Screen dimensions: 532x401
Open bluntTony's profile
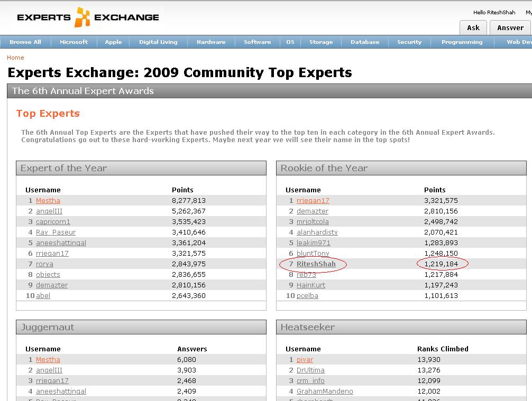313,253
